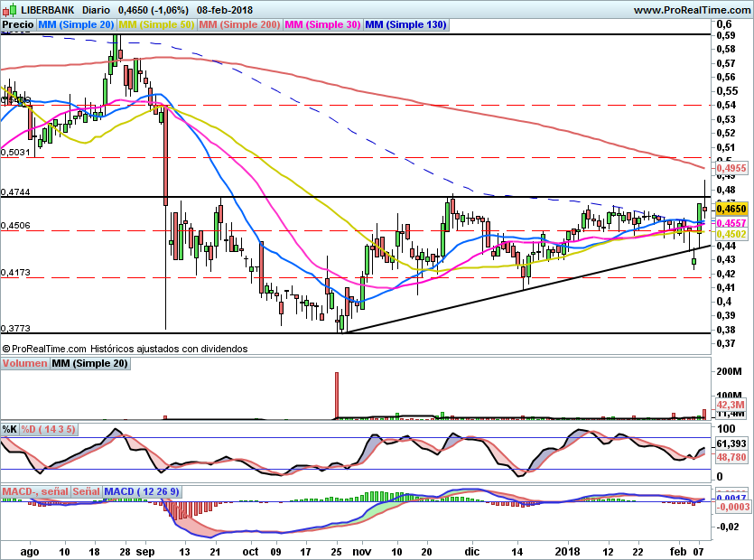
Task: Click the MACD-, señal label
Action: click(35, 491)
